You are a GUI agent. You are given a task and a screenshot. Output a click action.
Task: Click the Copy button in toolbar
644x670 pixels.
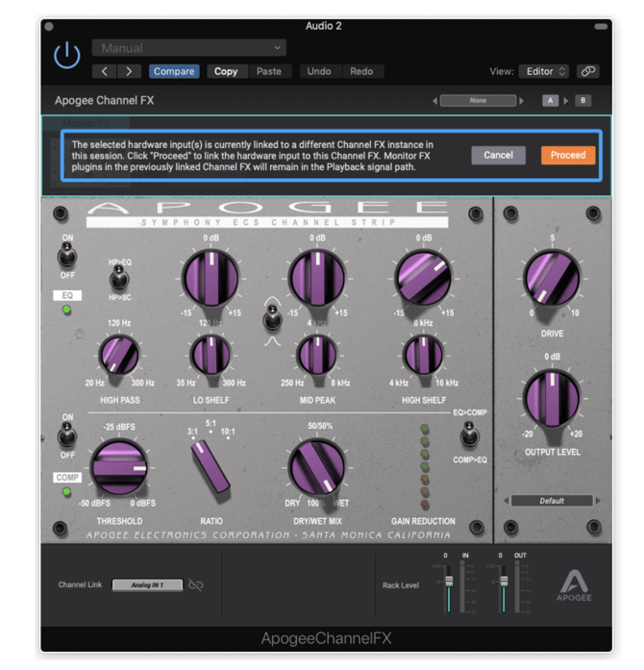(x=226, y=71)
